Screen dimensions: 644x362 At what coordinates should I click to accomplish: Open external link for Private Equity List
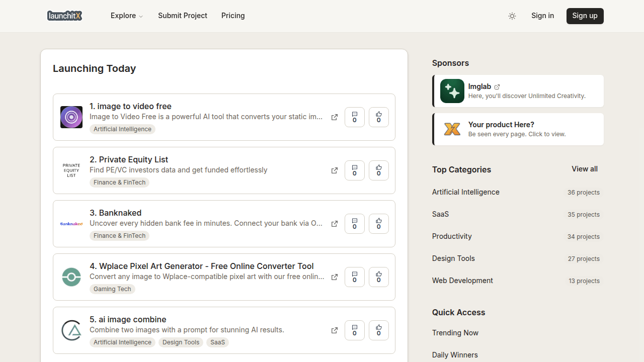click(x=335, y=170)
